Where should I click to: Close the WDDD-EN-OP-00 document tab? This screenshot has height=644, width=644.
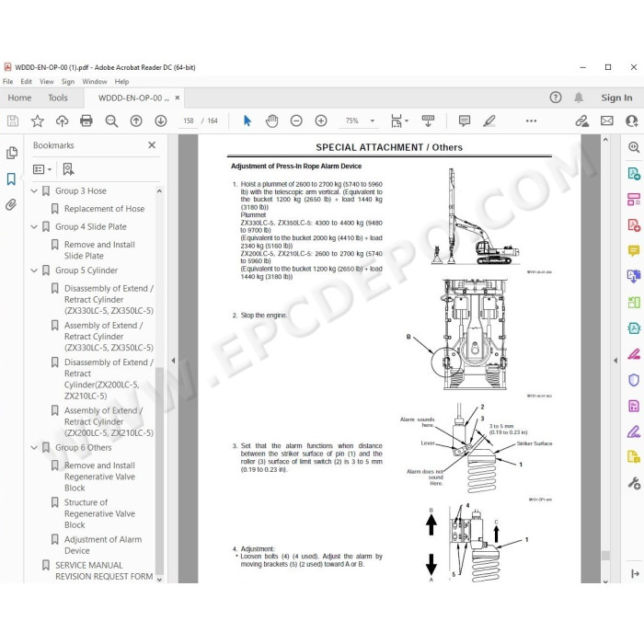(178, 98)
